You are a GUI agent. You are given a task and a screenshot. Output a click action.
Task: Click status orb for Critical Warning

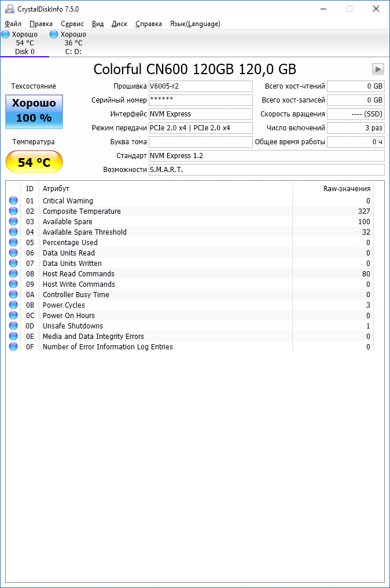click(13, 200)
